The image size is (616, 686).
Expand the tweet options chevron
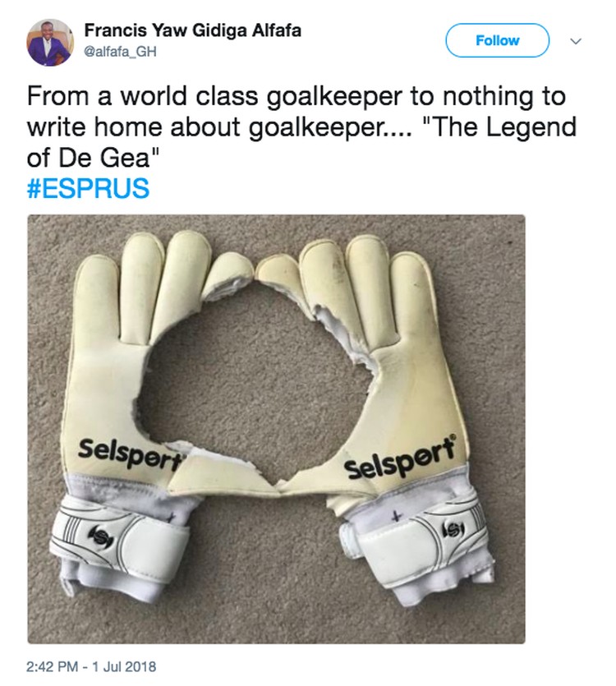[577, 41]
